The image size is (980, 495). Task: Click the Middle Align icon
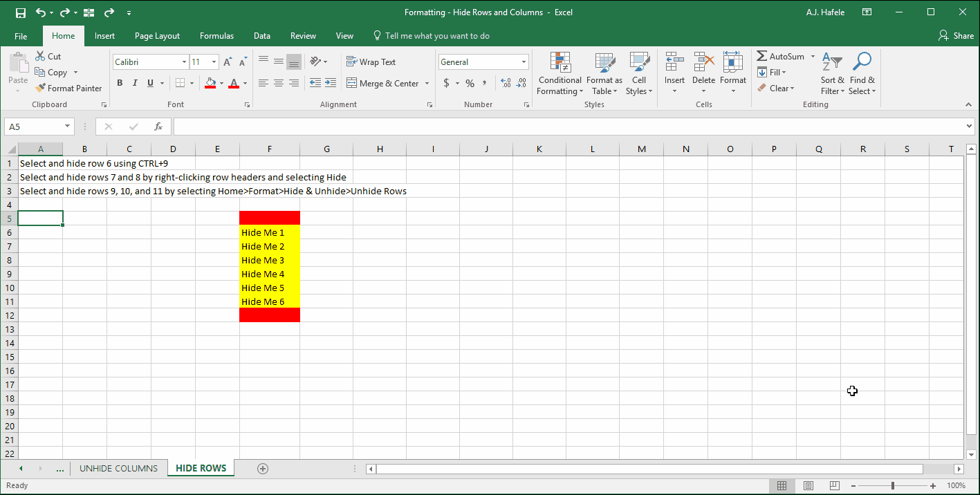pyautogui.click(x=279, y=62)
